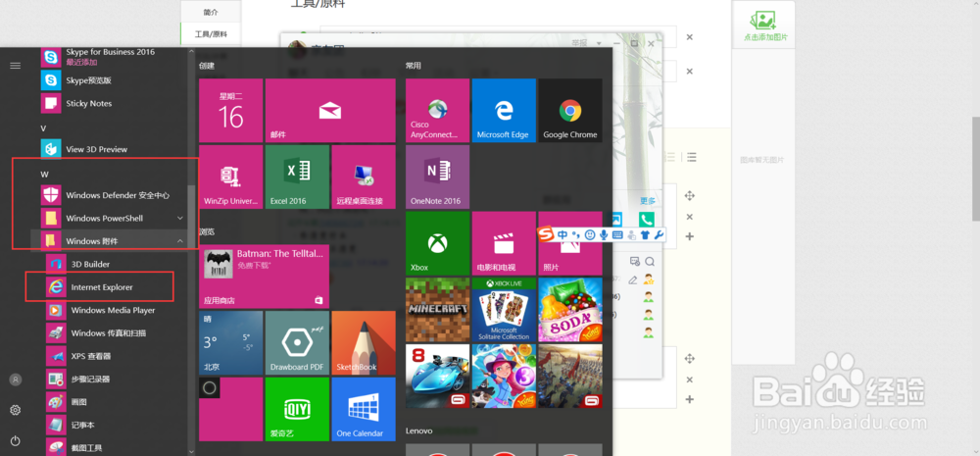Open Microsoft Solitaire Collection tile
This screenshot has height=456, width=980.
click(504, 310)
